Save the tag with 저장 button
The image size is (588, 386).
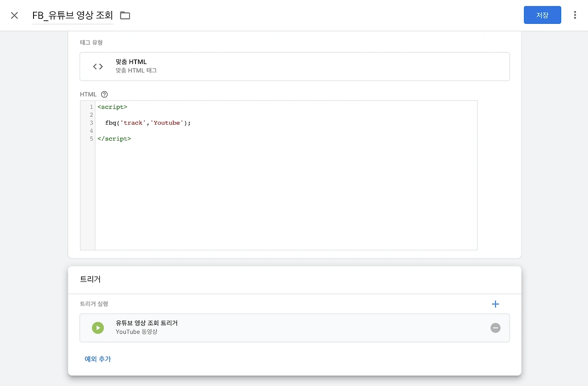542,15
